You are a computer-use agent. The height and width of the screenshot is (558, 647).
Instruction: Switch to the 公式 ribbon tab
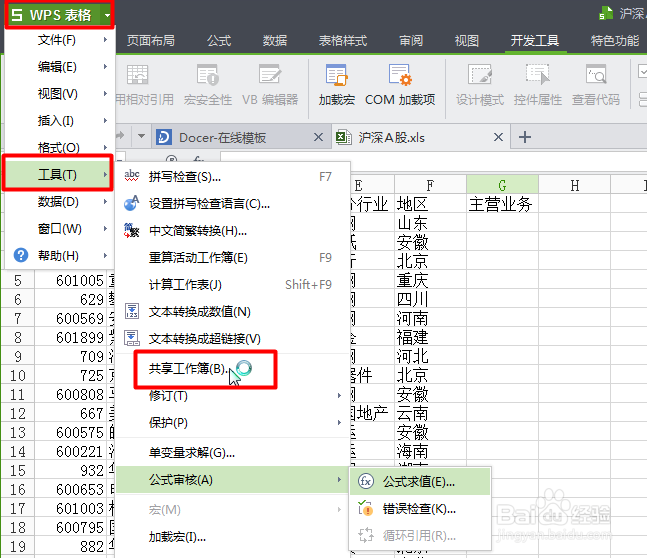pos(219,40)
